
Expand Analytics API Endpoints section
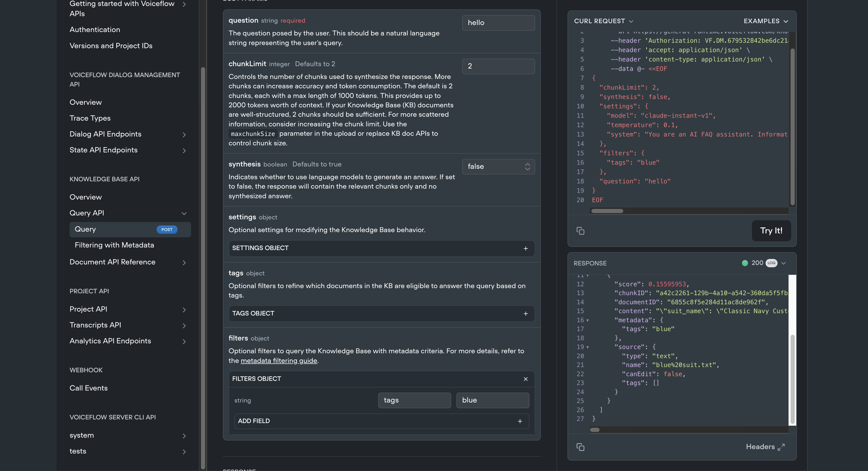click(x=184, y=341)
